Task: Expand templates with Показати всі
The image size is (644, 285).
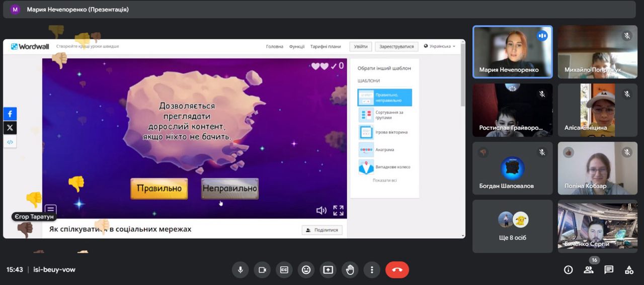Action: [x=384, y=180]
